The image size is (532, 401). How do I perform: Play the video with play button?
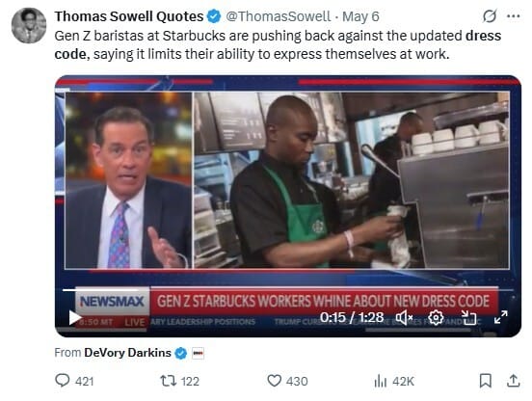coord(74,317)
